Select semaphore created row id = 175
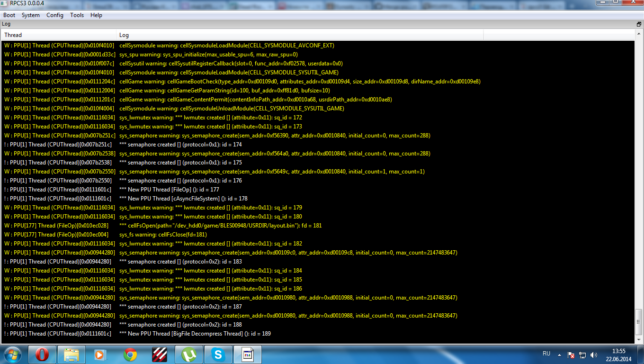Screen dimensions: 644x364 (x=318, y=163)
